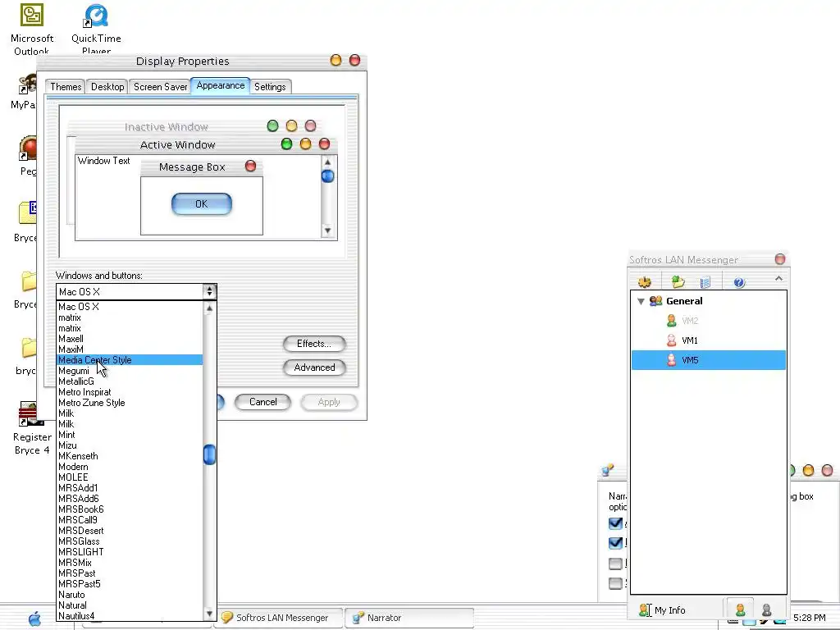The image size is (840, 630).
Task: Choose Metro Inspirat from the style list
Action: click(129, 392)
